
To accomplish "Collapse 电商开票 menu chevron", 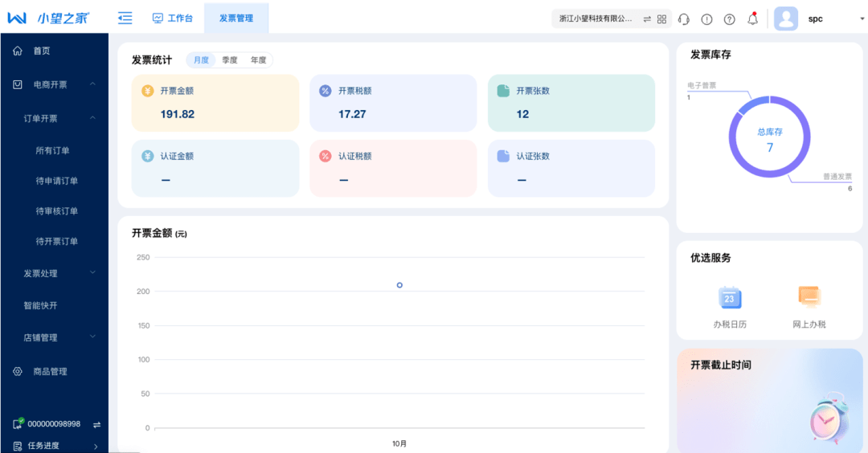I will 92,84.
